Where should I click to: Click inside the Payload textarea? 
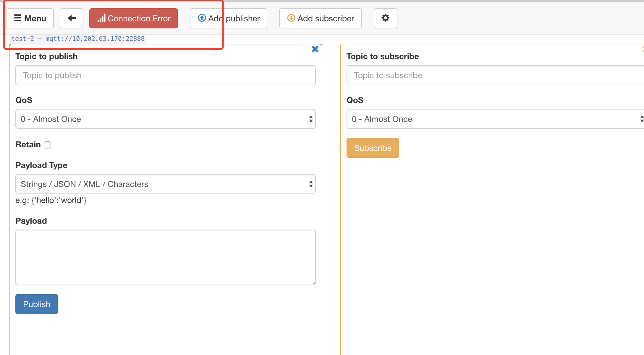[x=165, y=257]
